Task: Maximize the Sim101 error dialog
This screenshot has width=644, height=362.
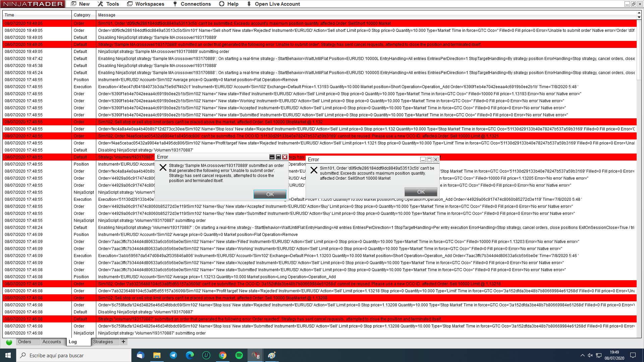Action: pyautogui.click(x=429, y=160)
